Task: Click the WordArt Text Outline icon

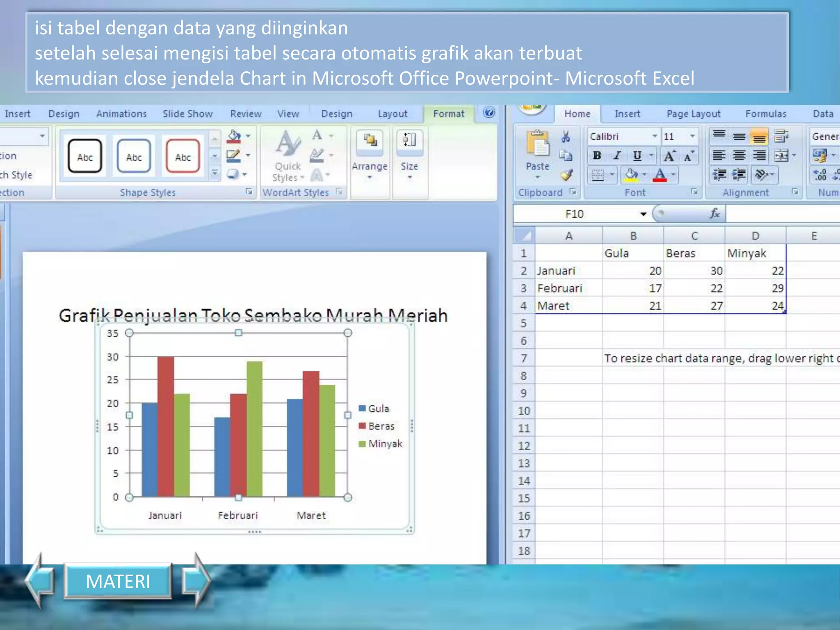Action: [x=317, y=155]
